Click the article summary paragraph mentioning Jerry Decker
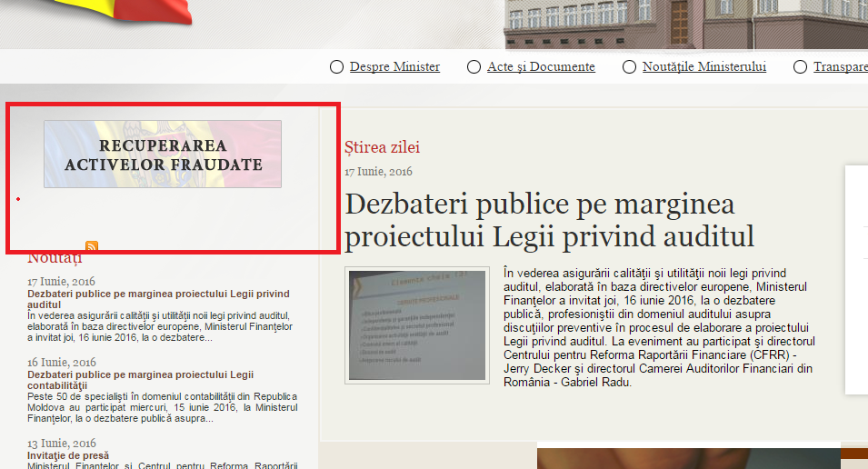868x469 pixels. (659, 327)
